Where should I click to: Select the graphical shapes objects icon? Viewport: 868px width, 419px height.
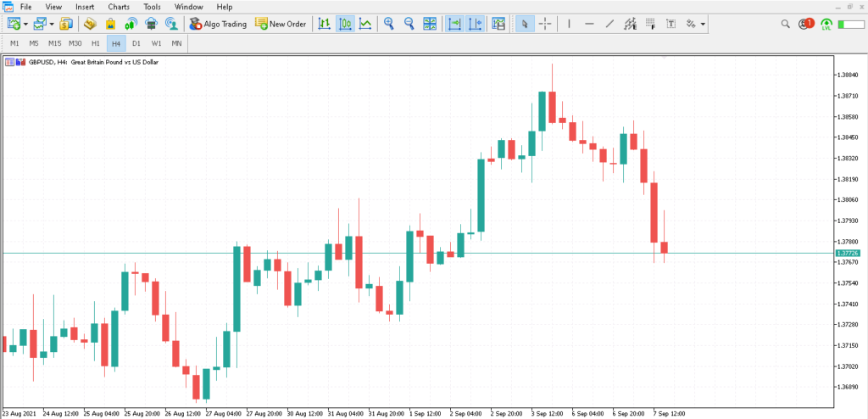pos(691,24)
